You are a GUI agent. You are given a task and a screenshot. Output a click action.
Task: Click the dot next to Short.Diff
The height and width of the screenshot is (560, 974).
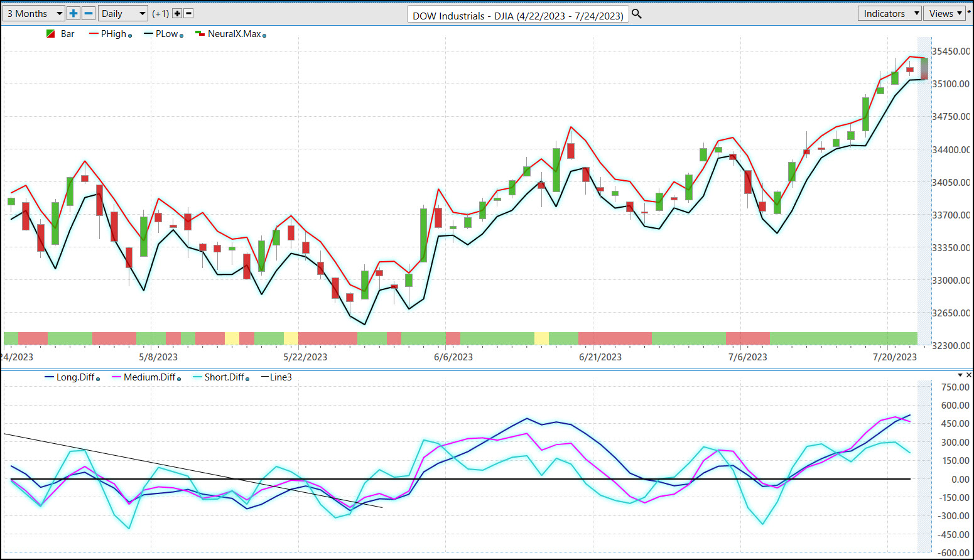click(x=247, y=379)
